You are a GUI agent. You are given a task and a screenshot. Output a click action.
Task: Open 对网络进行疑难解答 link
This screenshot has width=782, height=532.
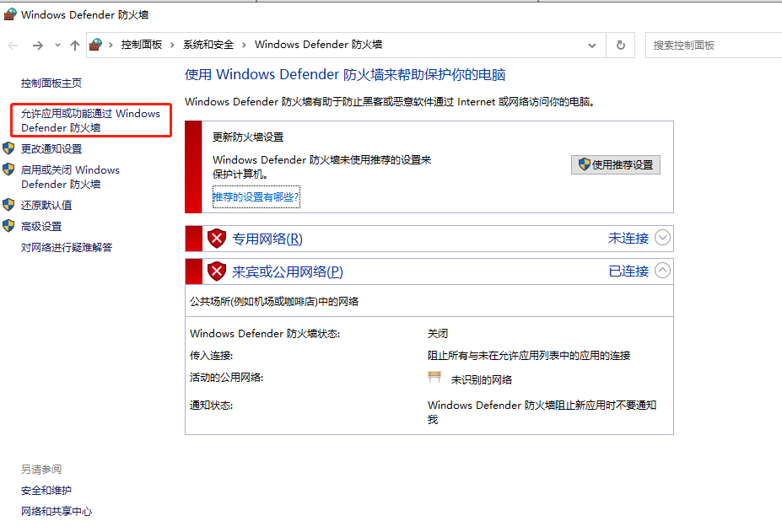click(67, 247)
